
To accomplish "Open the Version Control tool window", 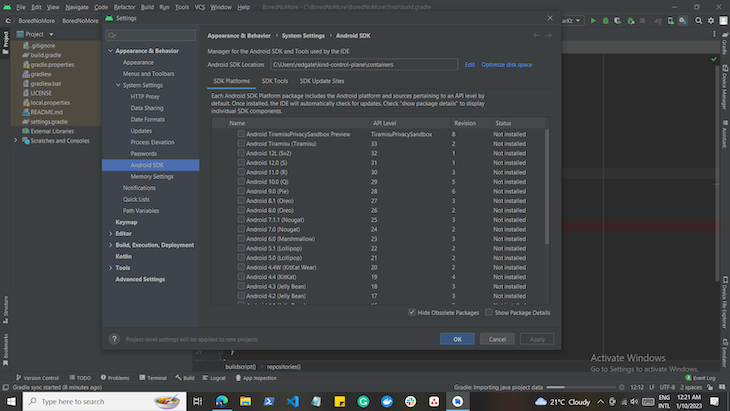I will point(39,378).
